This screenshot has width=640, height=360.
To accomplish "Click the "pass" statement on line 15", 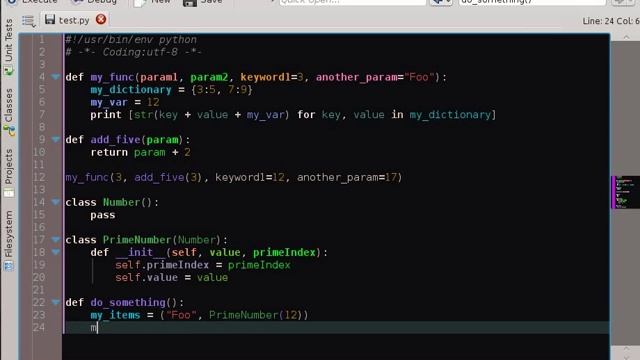I will tap(103, 215).
